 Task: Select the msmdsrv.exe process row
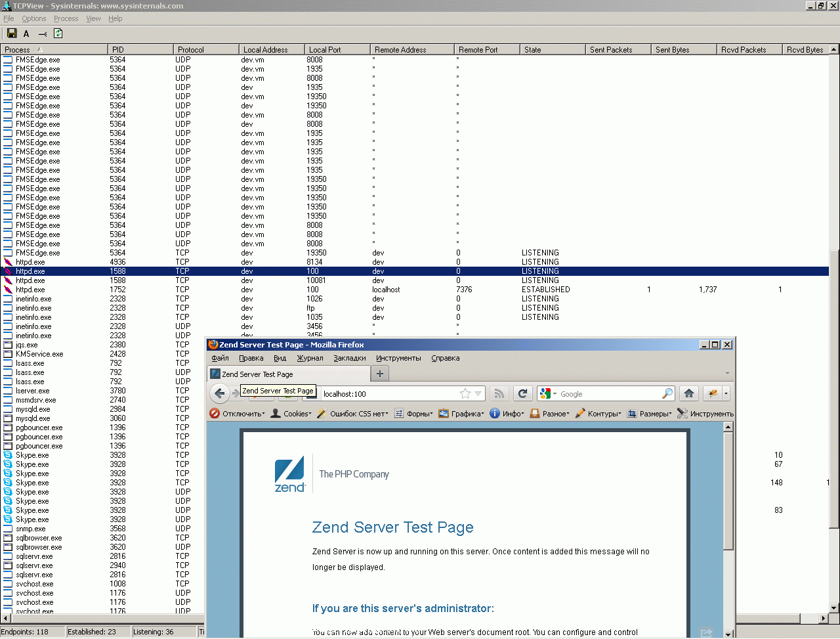pos(102,400)
